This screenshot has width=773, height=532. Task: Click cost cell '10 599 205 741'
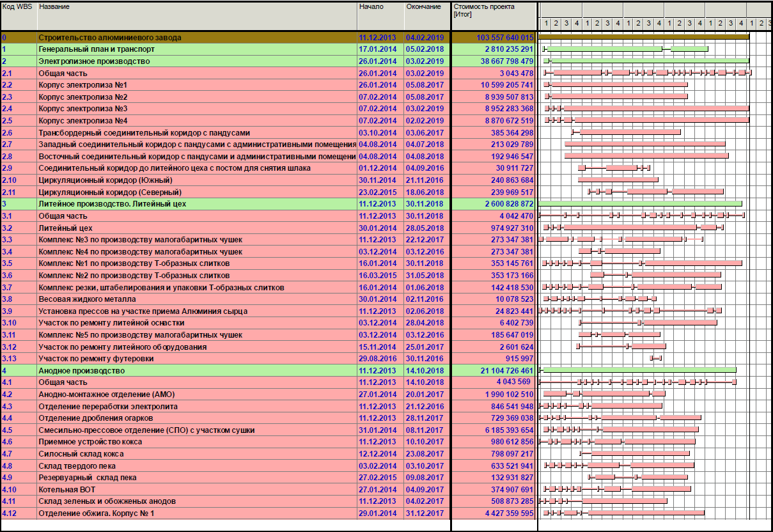[493, 85]
